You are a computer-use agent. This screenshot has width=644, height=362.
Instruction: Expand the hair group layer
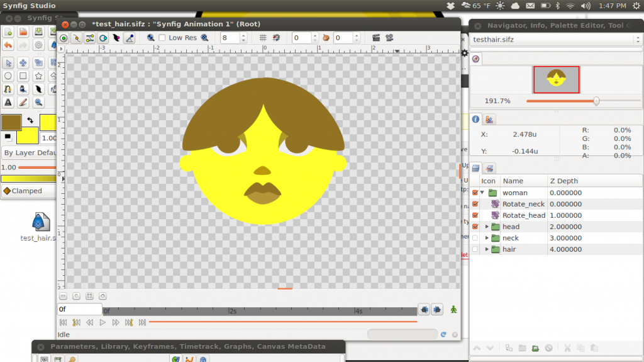coord(487,249)
